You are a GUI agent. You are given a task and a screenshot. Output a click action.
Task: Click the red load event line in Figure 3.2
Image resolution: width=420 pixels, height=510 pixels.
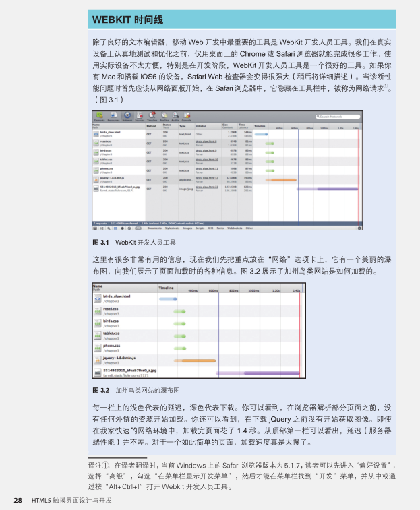299,335
